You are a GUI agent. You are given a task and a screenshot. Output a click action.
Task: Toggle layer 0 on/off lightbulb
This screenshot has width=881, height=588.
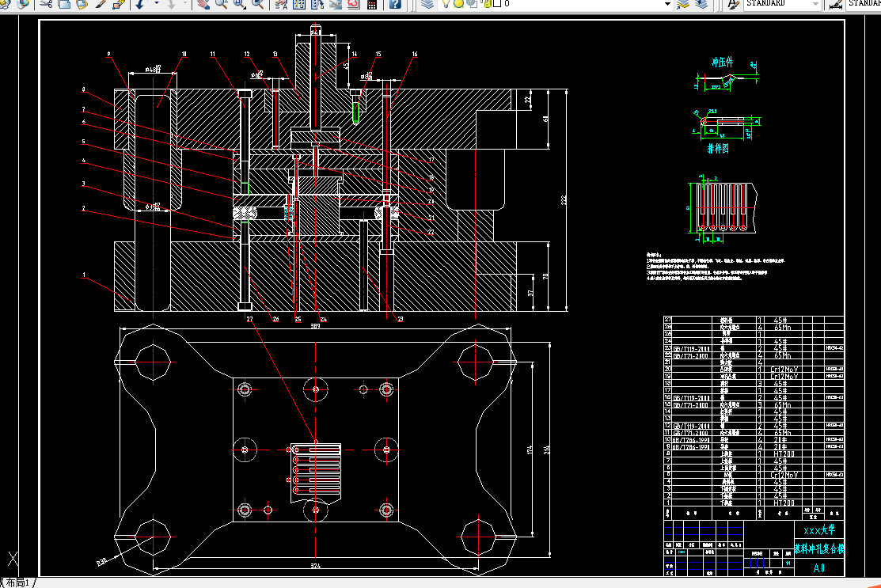coord(446,4)
